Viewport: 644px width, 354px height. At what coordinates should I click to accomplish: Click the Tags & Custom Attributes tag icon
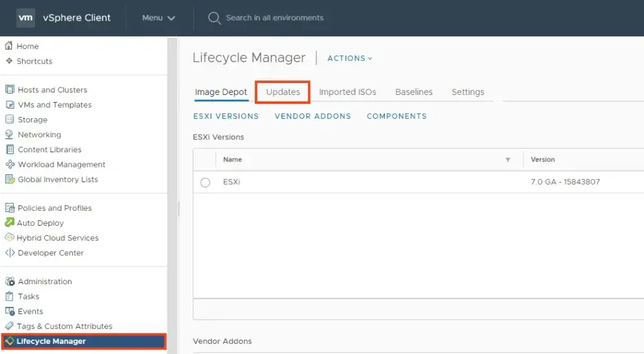(9, 326)
